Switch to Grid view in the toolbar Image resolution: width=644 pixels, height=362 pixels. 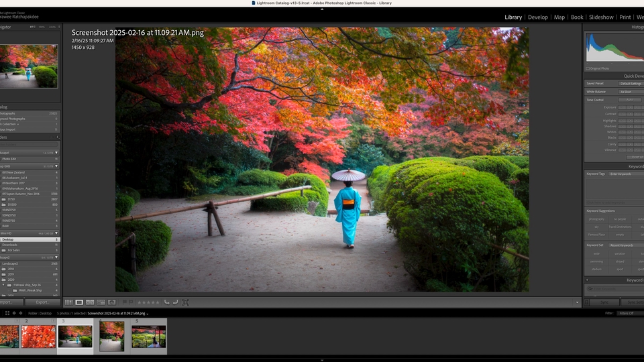68,302
